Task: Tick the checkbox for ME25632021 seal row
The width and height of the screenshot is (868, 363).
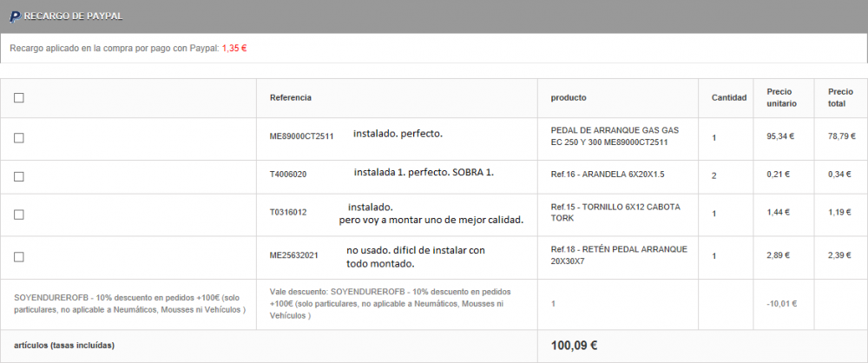Action: (x=19, y=256)
